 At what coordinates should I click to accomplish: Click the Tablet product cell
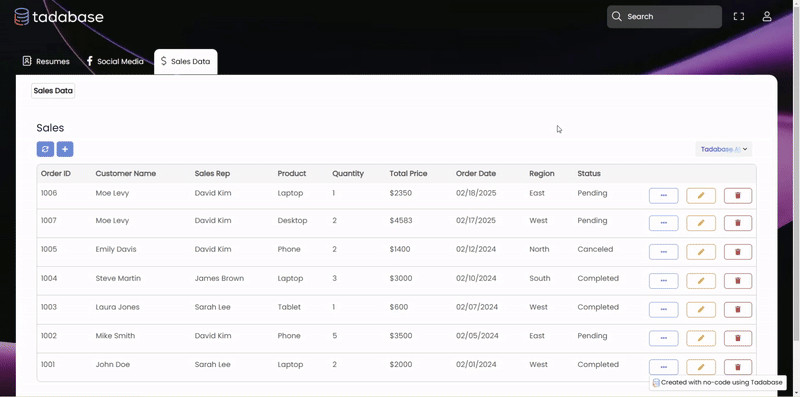[289, 307]
